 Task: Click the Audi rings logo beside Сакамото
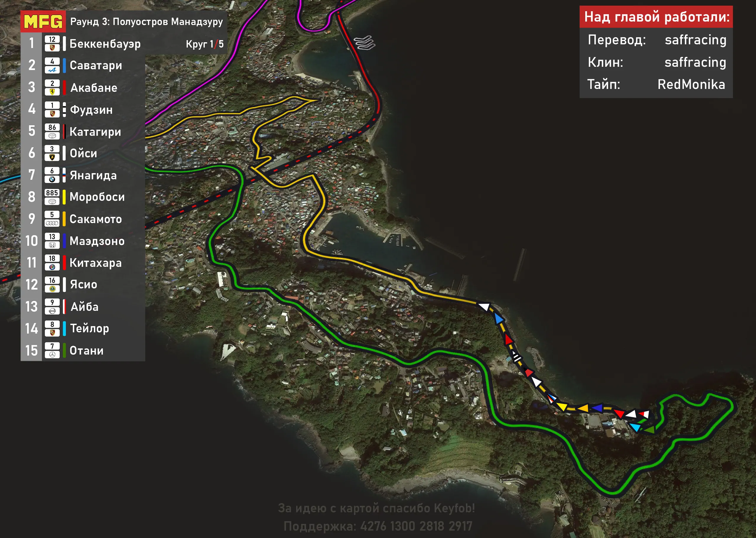tap(52, 223)
